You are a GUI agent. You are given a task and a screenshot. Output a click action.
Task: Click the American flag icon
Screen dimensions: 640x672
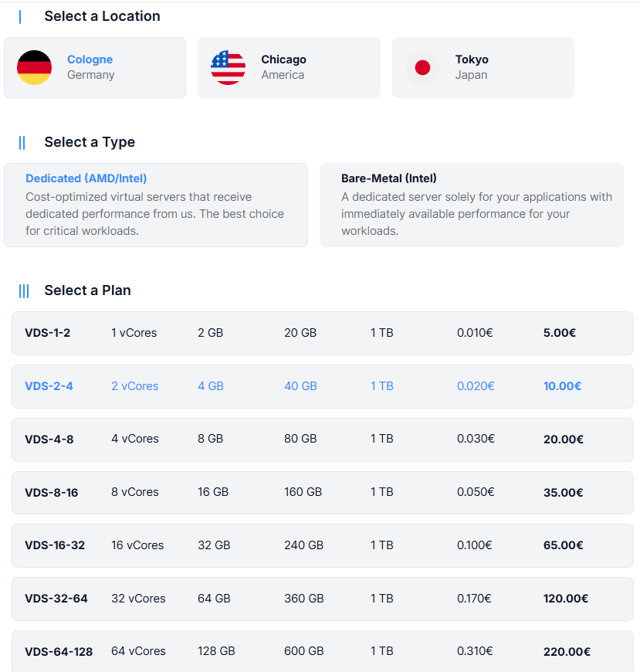tap(228, 68)
